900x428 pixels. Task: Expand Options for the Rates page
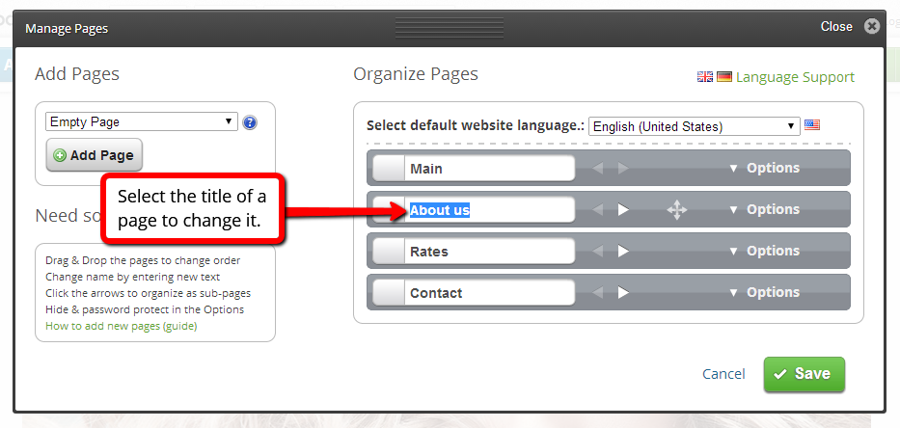(x=765, y=251)
